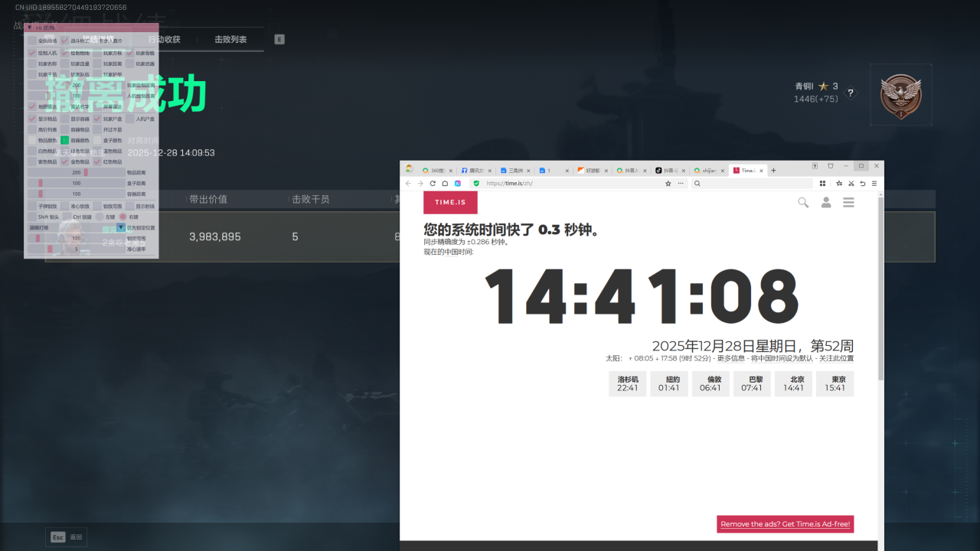Collapse the overlay panel via the title triangle

pos(29,28)
